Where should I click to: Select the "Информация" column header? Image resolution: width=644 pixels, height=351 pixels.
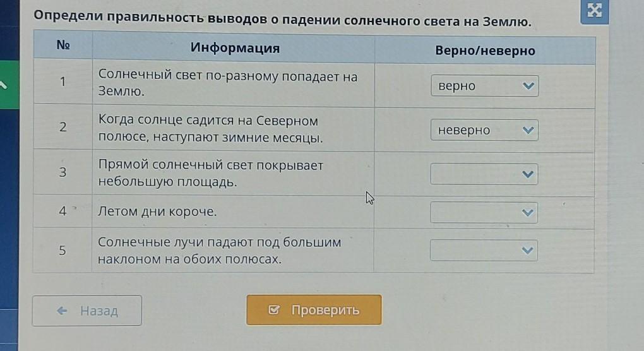[235, 49]
